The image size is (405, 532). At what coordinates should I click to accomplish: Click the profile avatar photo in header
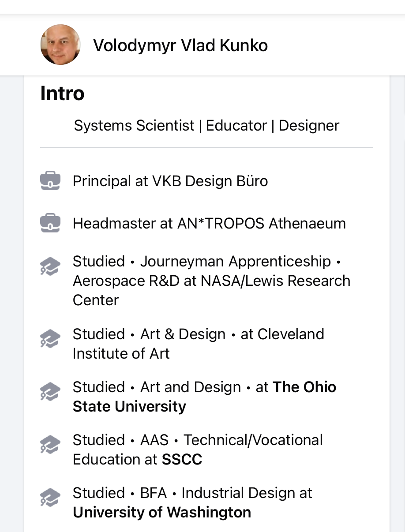(60, 45)
